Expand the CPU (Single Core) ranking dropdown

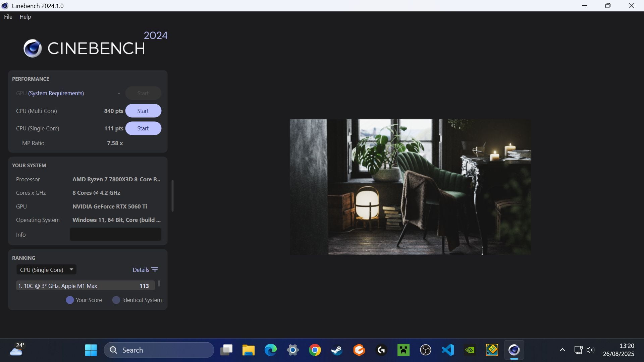click(46, 269)
